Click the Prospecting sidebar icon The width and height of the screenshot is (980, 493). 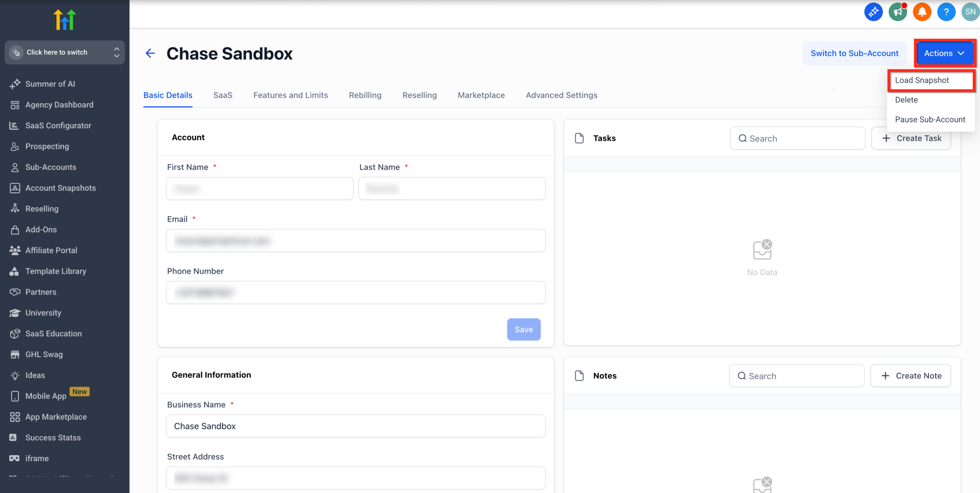point(15,146)
